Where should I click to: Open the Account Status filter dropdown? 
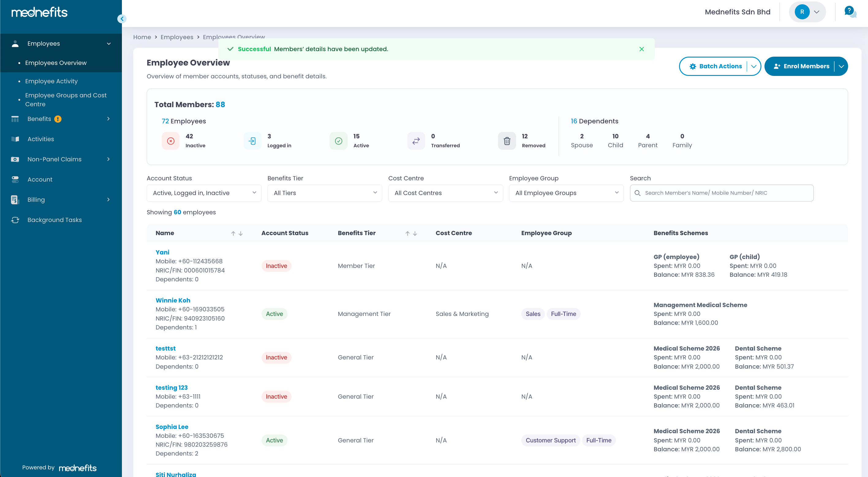point(204,193)
